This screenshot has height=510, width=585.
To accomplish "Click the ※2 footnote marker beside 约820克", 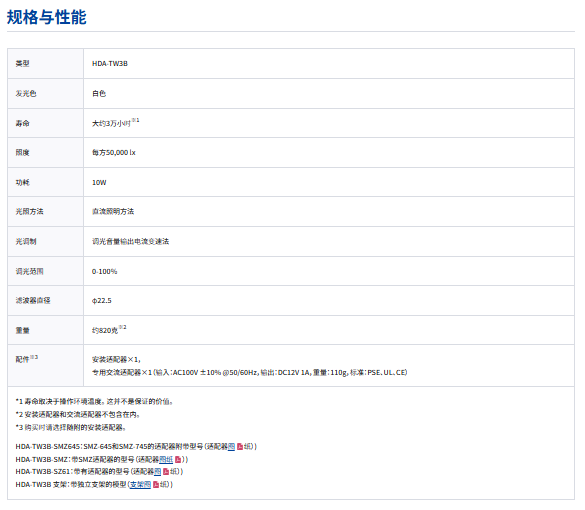I will [122, 327].
